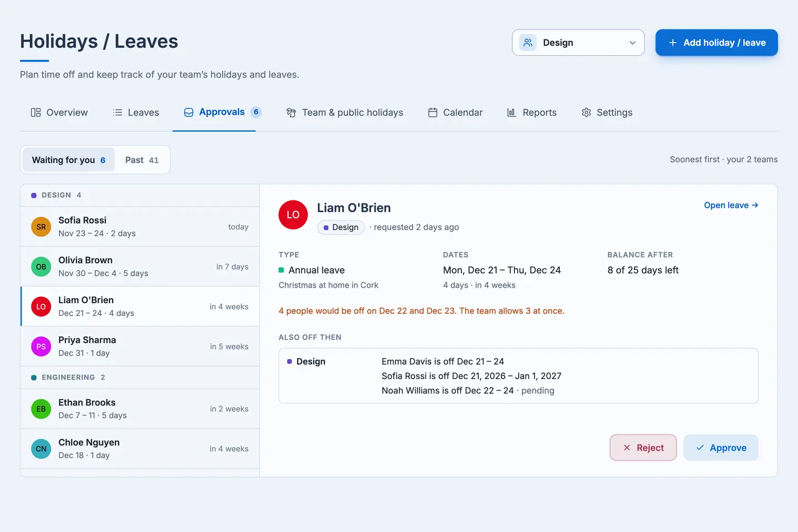The height and width of the screenshot is (532, 798).
Task: Click the Overview tab layout icon
Action: (x=36, y=112)
